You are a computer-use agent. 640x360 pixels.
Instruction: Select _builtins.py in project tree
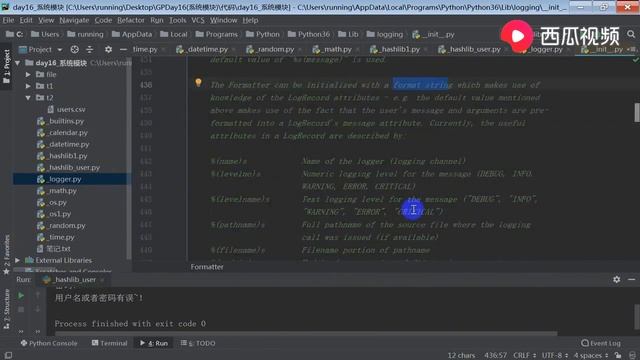(60, 121)
